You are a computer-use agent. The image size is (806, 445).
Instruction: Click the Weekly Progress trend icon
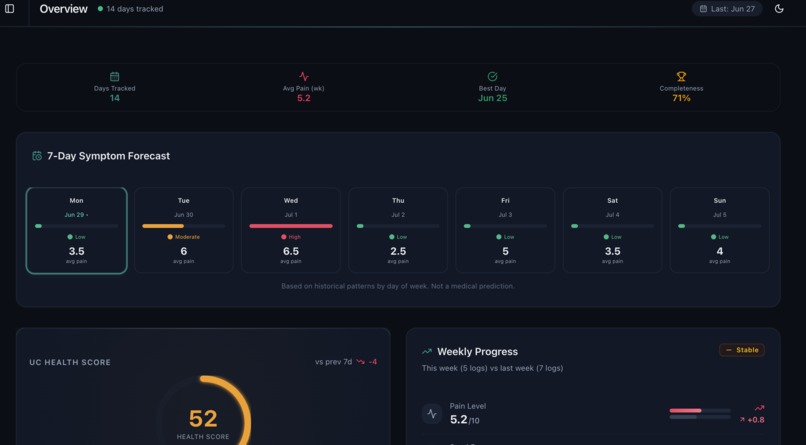click(x=427, y=351)
